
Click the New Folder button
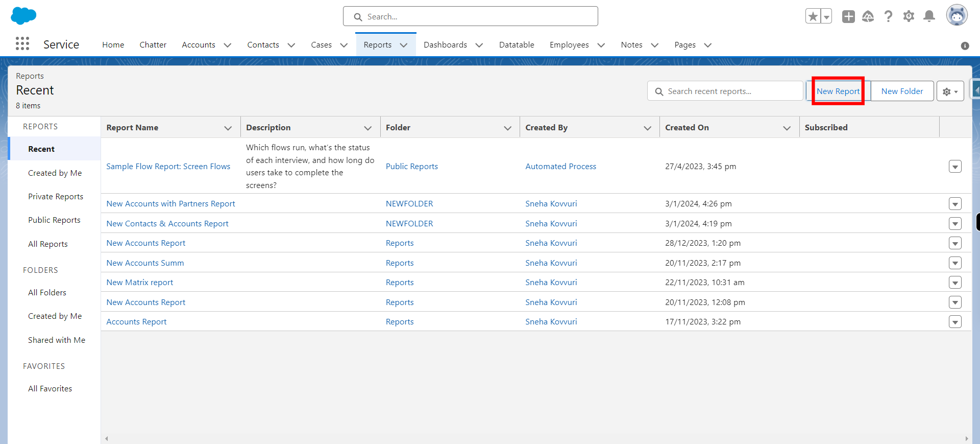coord(902,91)
